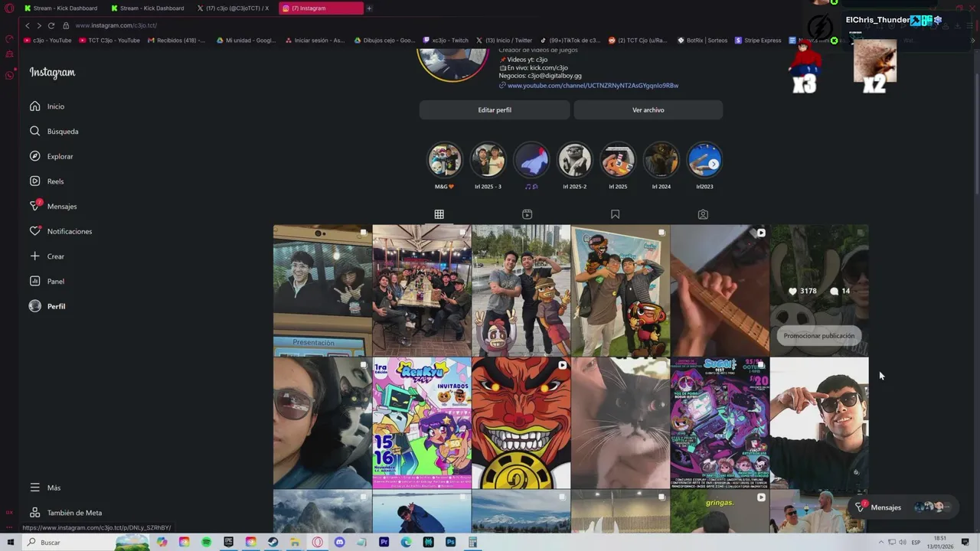Open Inicio in the Instagram sidebar
The width and height of the screenshot is (980, 551).
tap(47, 106)
